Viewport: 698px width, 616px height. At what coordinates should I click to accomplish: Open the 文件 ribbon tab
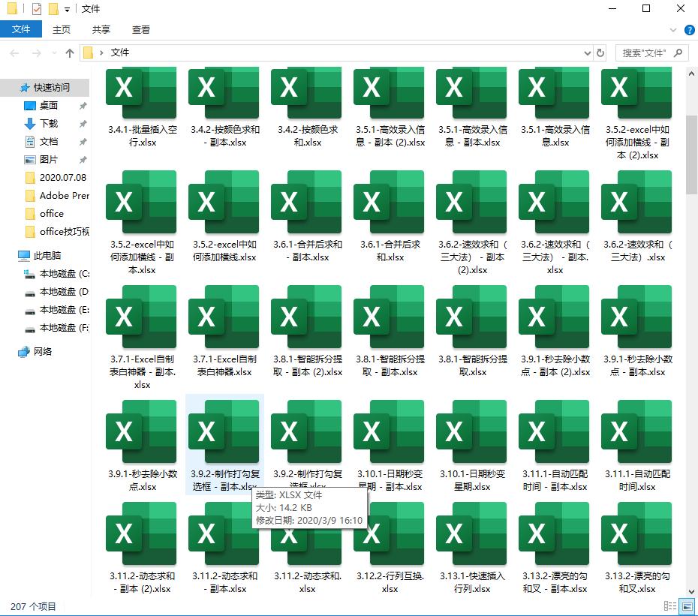[21, 29]
